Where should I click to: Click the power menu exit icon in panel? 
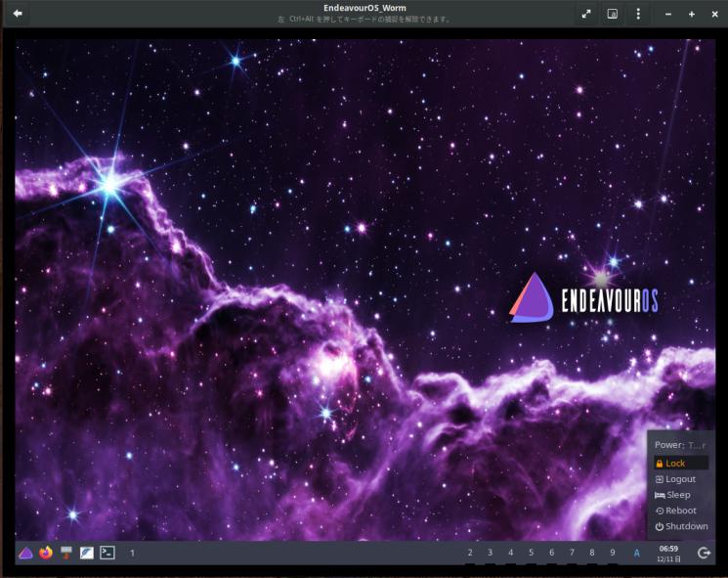[704, 553]
